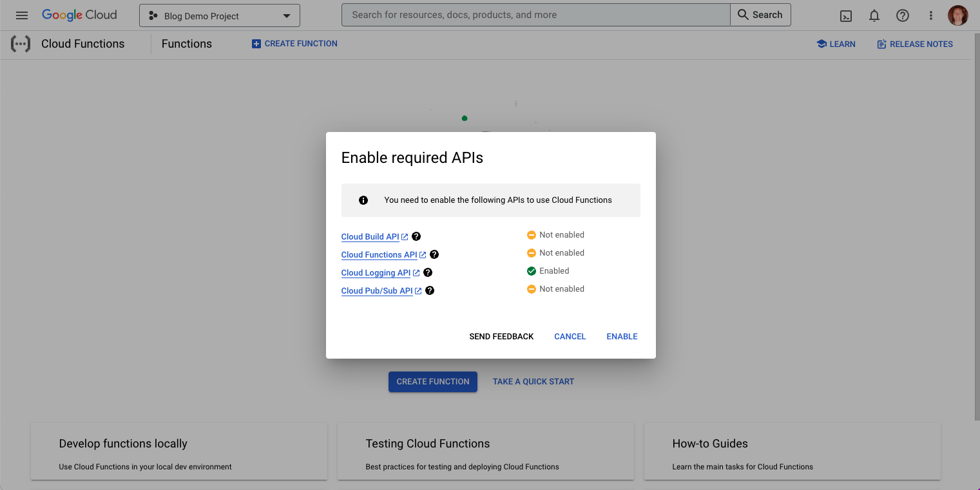Open the user account avatar
This screenshot has height=490, width=980.
pos(958,15)
